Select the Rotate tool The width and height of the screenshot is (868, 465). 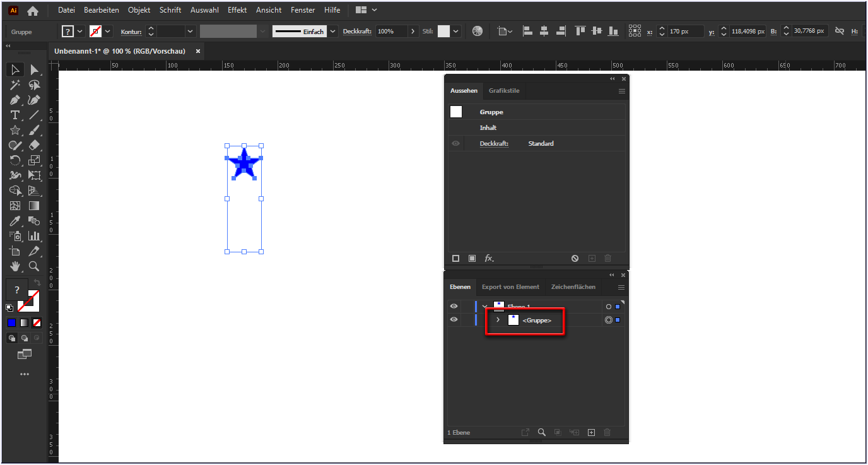(x=14, y=160)
